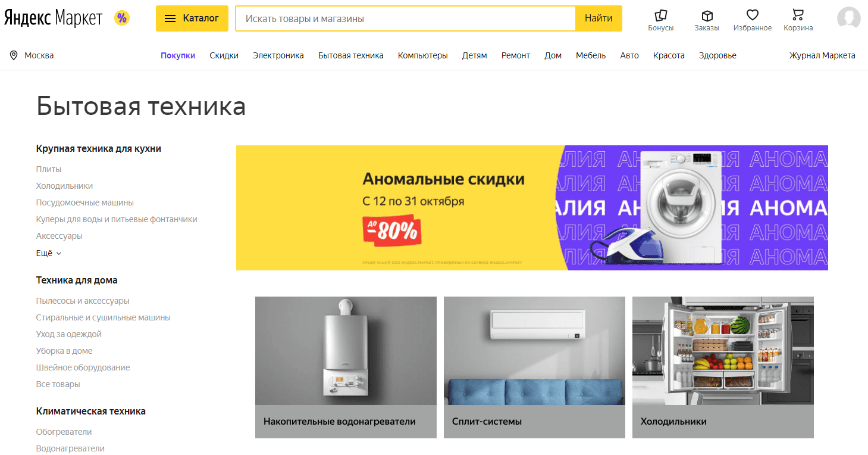This screenshot has width=868, height=455.
Task: Open the Сплит-системы category card
Action: [x=534, y=367]
